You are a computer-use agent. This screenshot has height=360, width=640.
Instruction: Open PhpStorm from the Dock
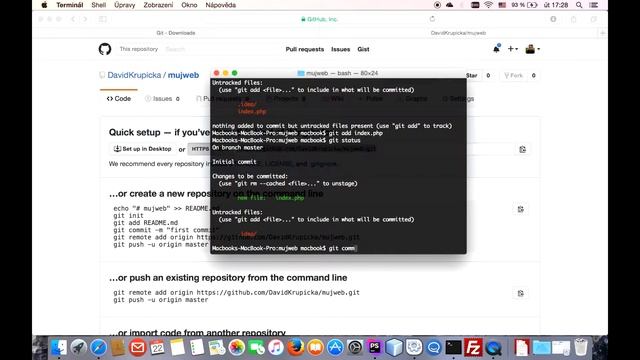(x=375, y=348)
